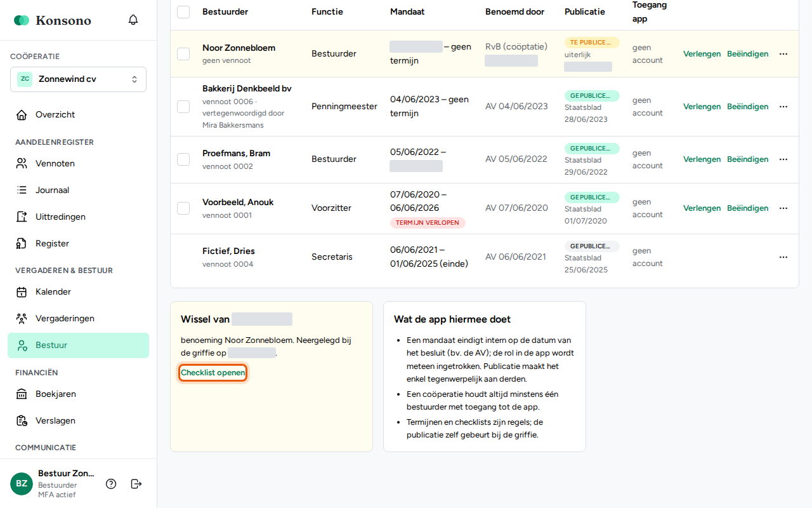Click the Publicatie column header

[x=585, y=12]
